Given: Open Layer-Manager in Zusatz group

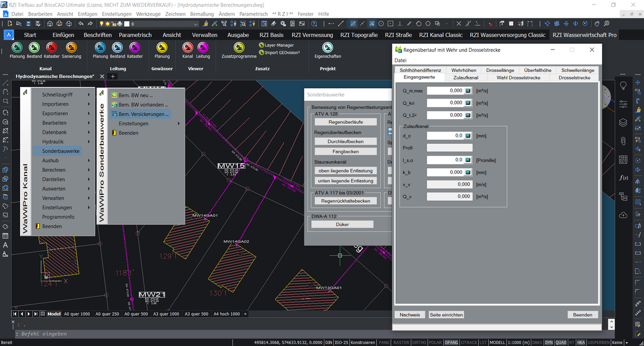Looking at the screenshot, I should 279,45.
